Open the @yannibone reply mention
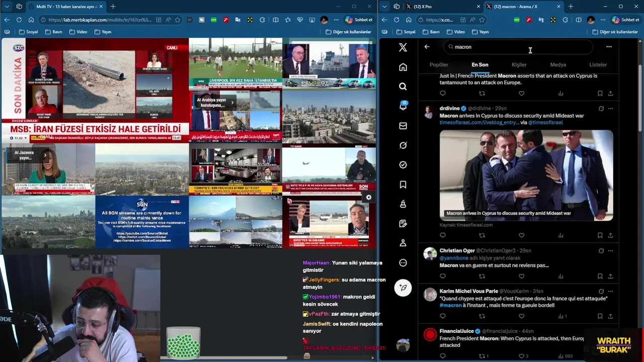644x362 pixels. pos(454,258)
